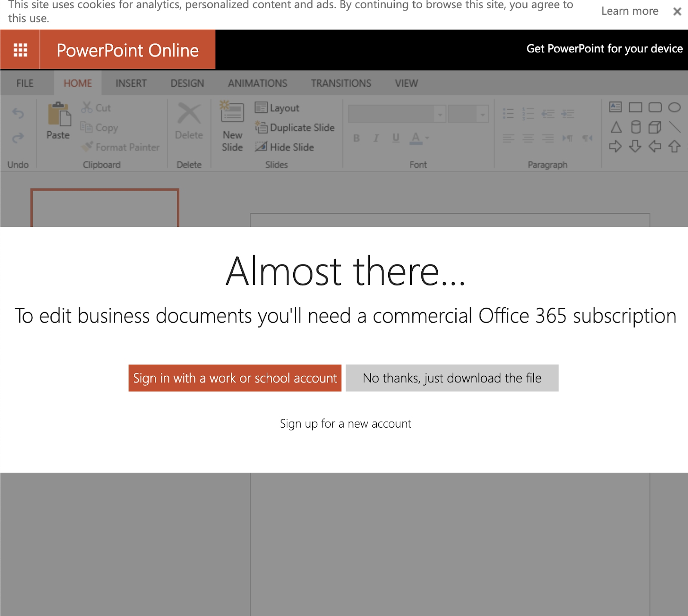Select the oval shape
The width and height of the screenshot is (688, 616).
675,107
